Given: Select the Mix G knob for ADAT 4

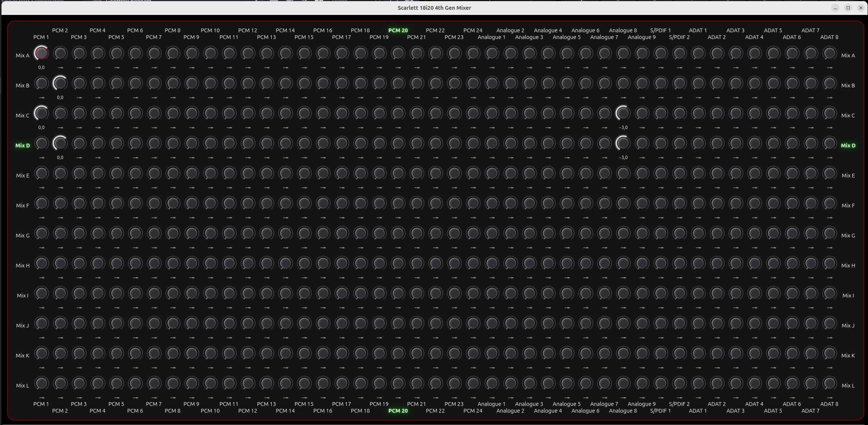Looking at the screenshot, I should point(754,233).
